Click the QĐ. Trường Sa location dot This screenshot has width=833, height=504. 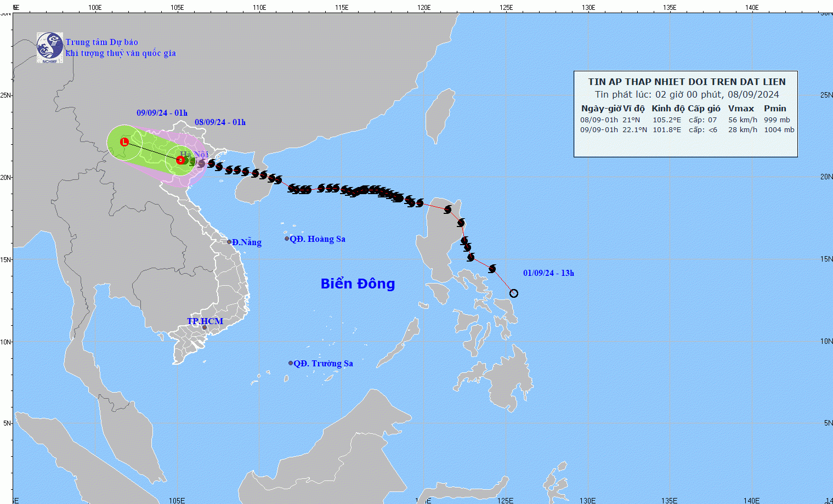pos(291,363)
